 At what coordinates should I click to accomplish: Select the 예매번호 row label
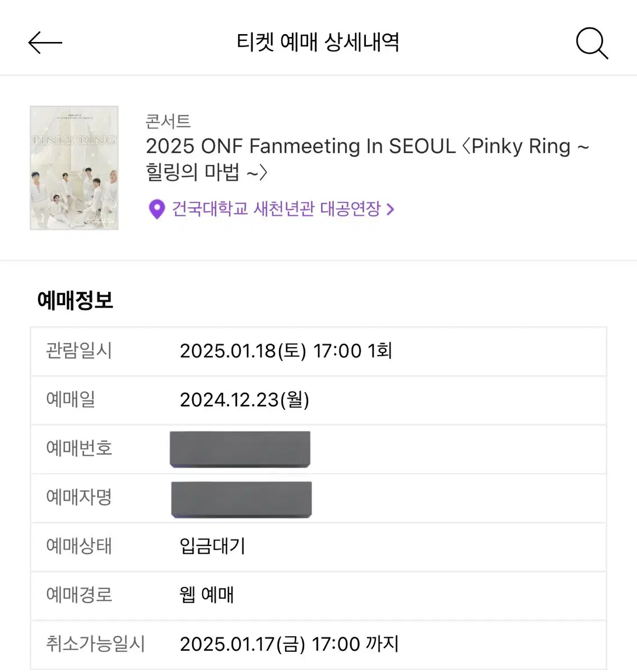(x=79, y=449)
